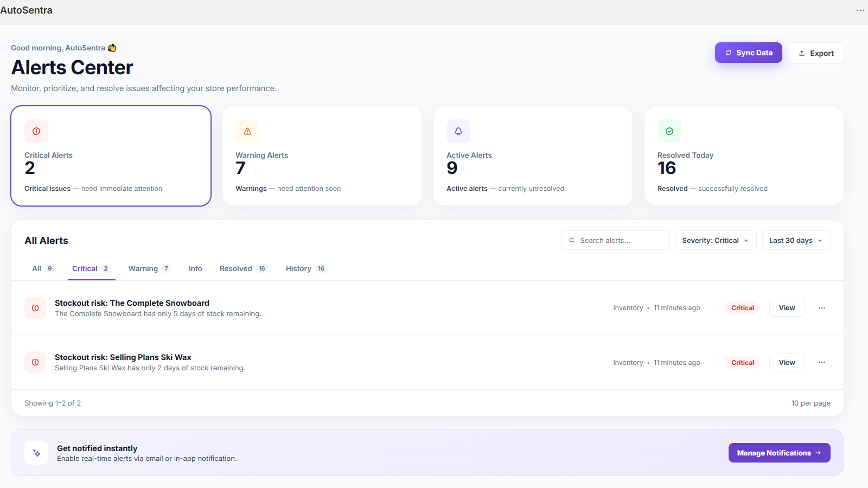Viewport: 868px width, 488px height.
Task: Open Manage Notifications
Action: pyautogui.click(x=779, y=453)
